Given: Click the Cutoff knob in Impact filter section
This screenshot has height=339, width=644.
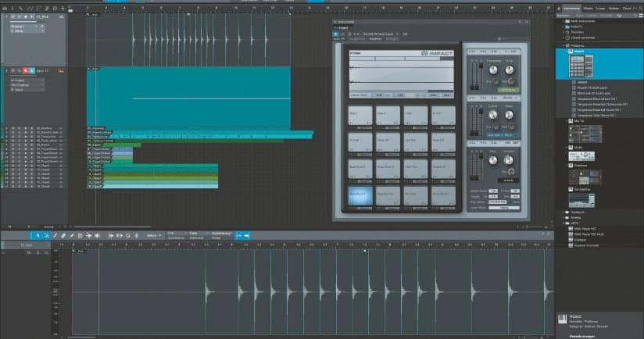Looking at the screenshot, I should pyautogui.click(x=493, y=116).
